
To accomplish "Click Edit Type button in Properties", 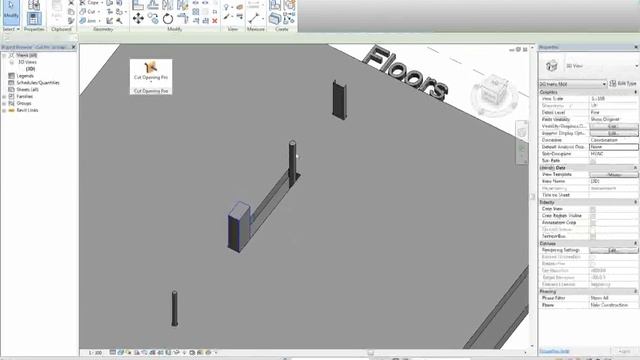I will (x=623, y=83).
